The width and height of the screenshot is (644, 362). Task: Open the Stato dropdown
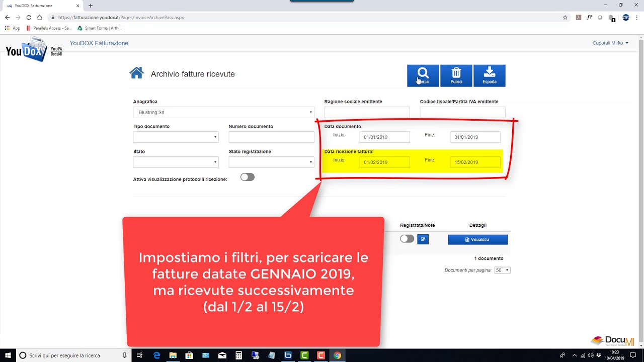click(176, 162)
